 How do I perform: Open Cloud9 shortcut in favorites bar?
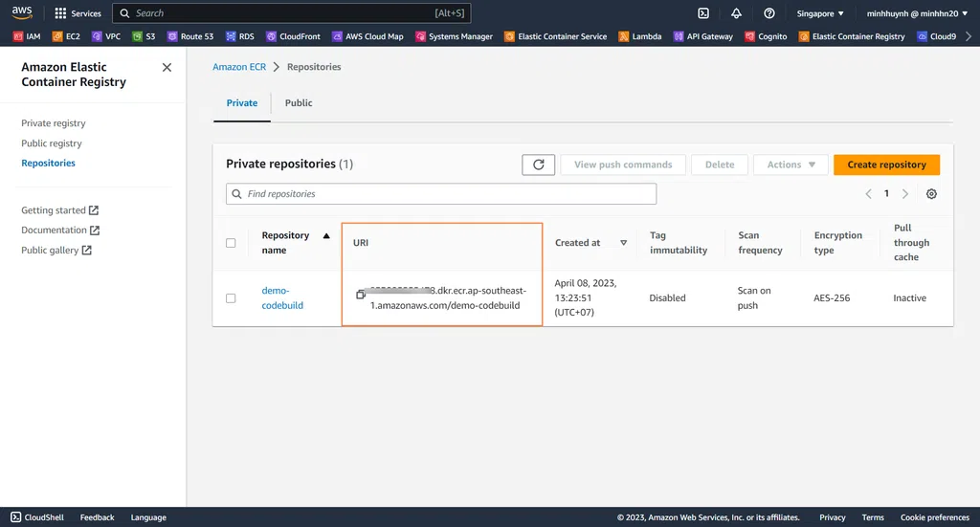click(x=936, y=36)
